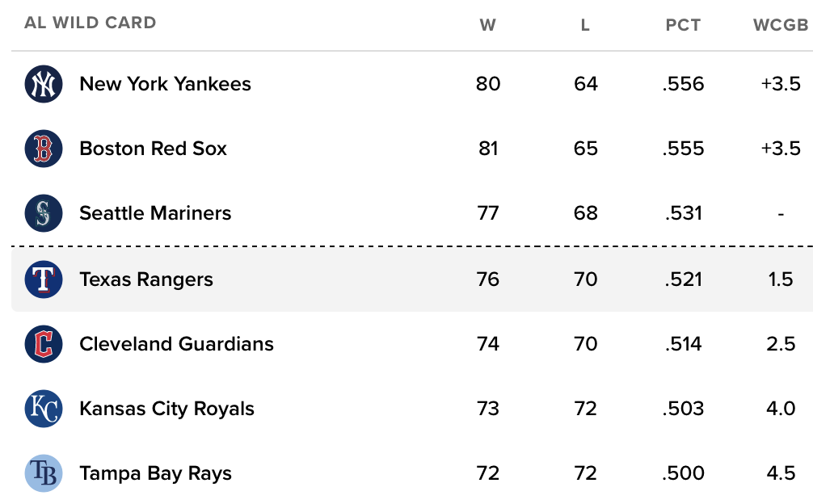
Task: Click the W column header
Action: (x=487, y=25)
